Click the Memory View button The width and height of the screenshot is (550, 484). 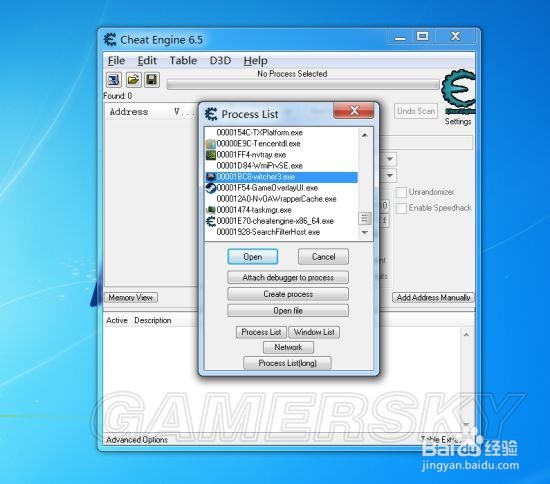coord(130,297)
